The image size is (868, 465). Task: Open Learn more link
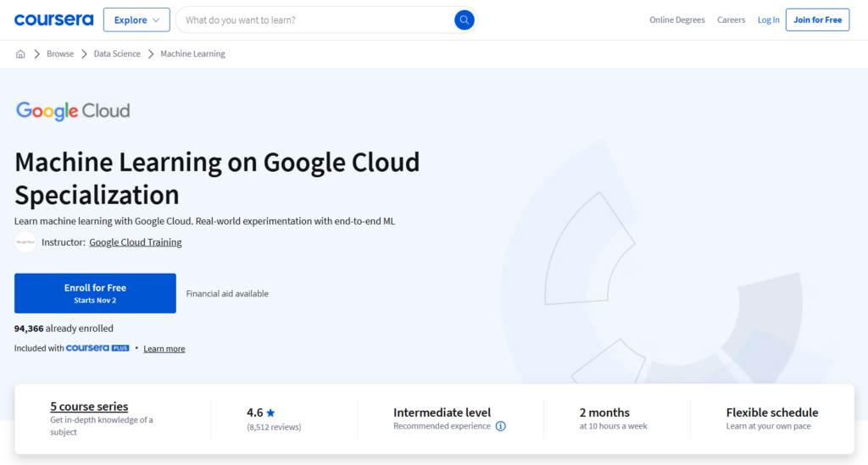point(164,348)
